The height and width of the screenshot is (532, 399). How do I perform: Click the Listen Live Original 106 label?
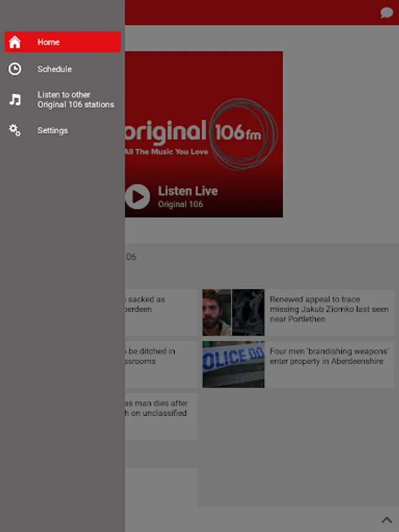point(187,196)
